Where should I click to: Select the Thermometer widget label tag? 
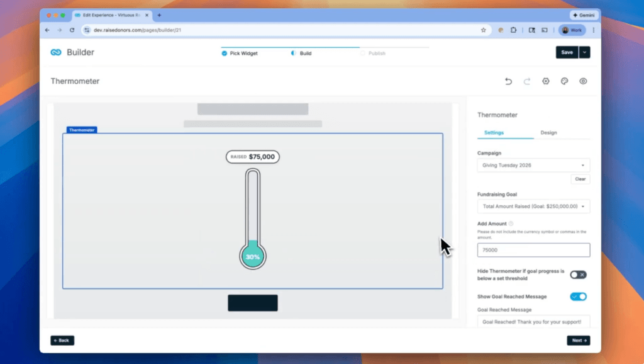coord(82,130)
